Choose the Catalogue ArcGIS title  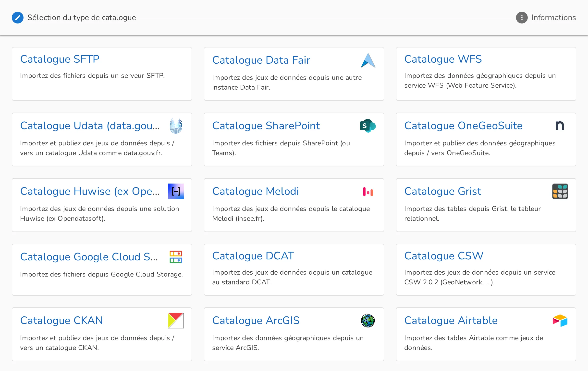[256, 320]
